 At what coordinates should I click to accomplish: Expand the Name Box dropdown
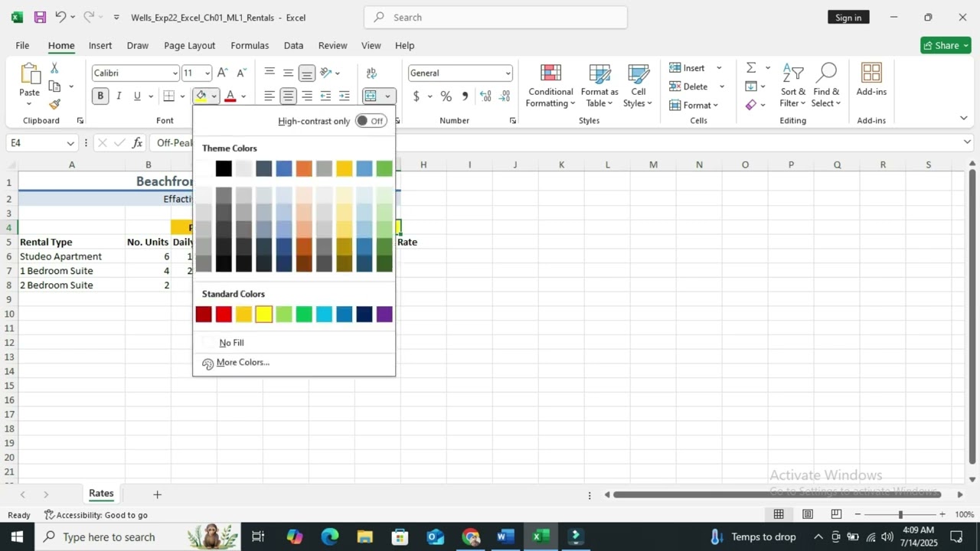pyautogui.click(x=70, y=143)
